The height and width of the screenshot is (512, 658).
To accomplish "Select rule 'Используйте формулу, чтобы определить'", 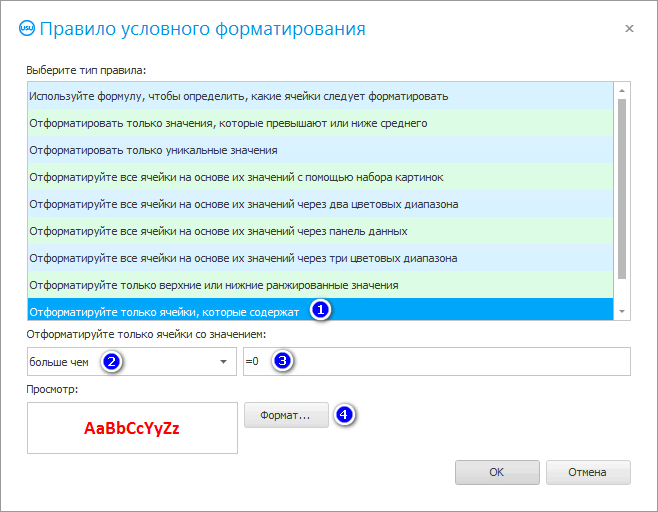I will 320,96.
